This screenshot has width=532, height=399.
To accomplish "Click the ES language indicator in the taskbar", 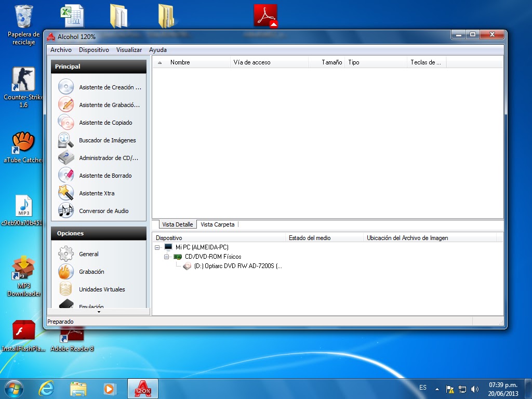I will (x=423, y=388).
